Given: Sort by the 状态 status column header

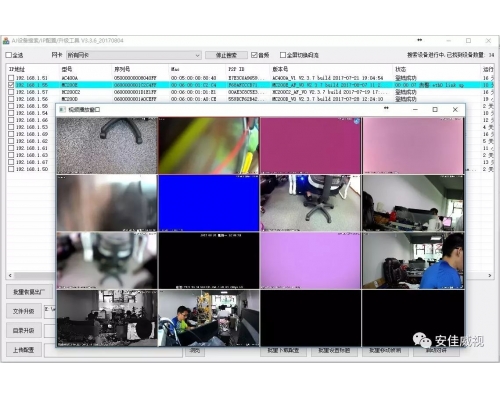Looking at the screenshot, I should click(x=437, y=69).
